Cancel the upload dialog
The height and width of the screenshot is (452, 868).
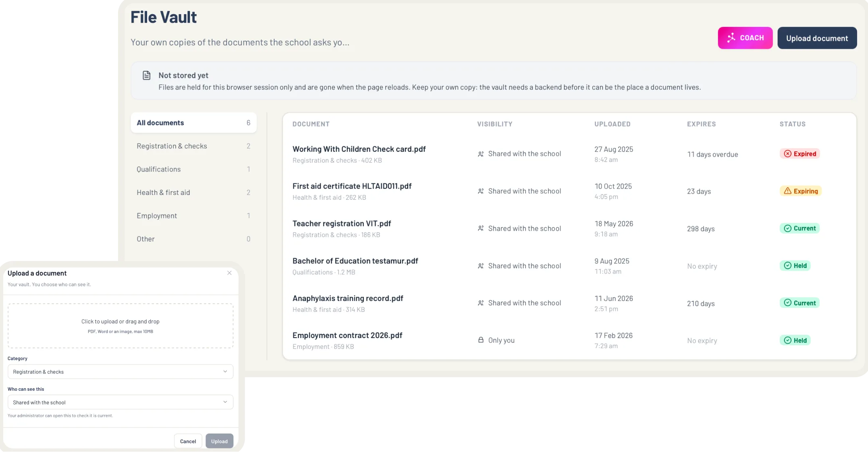[188, 441]
